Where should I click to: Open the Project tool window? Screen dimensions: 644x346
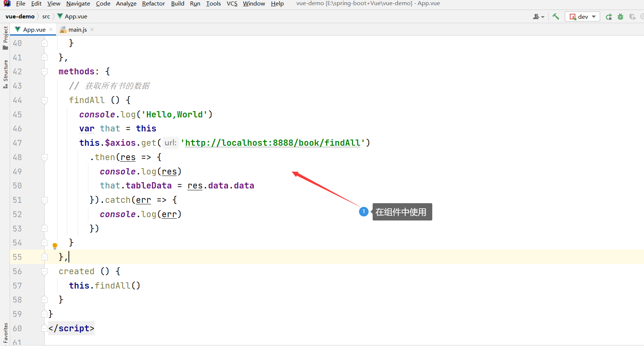tap(6, 38)
